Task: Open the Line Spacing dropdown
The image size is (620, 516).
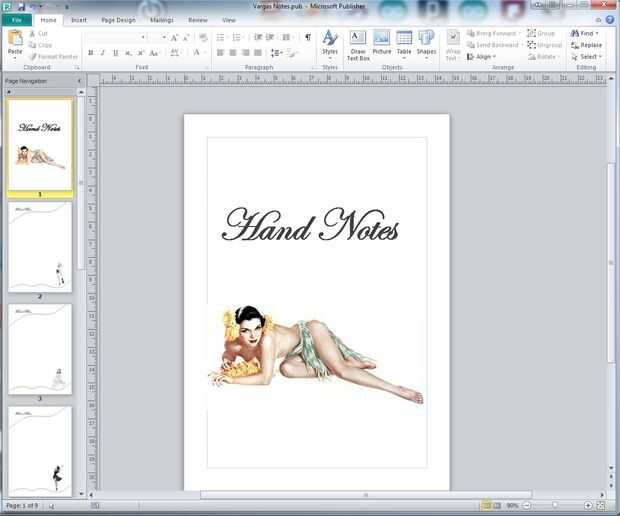Action: point(277,53)
